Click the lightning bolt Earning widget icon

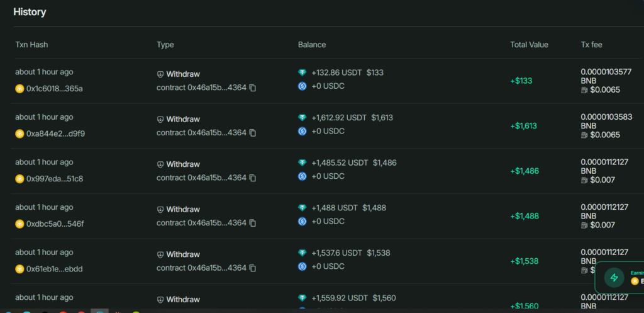click(614, 278)
